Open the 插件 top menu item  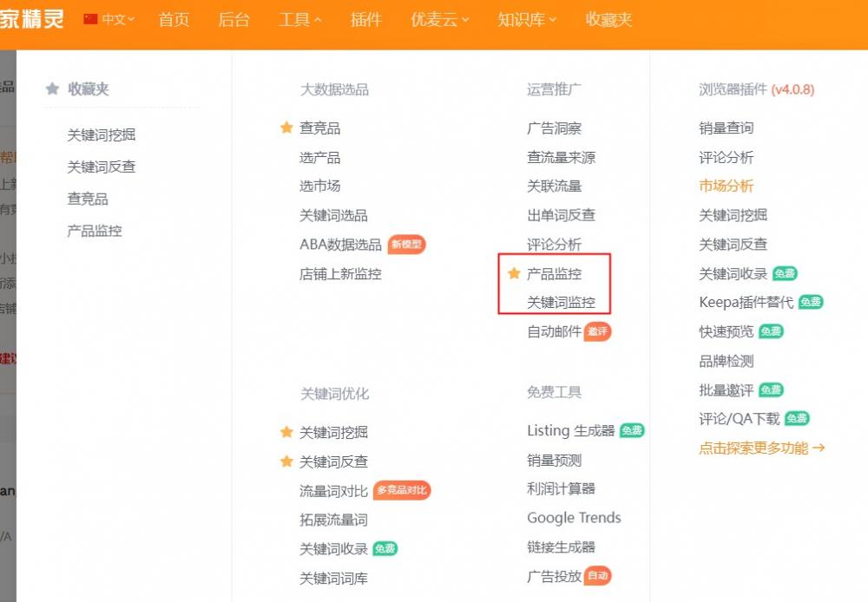[365, 20]
